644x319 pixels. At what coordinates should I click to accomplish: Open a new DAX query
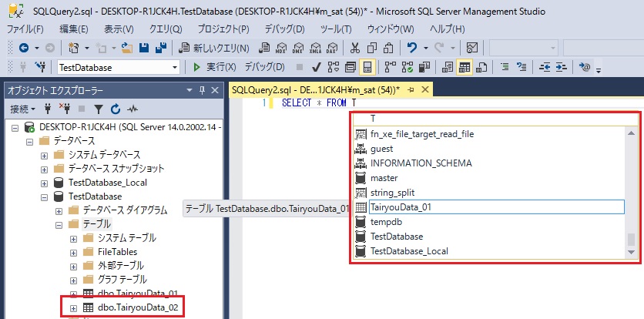331,48
